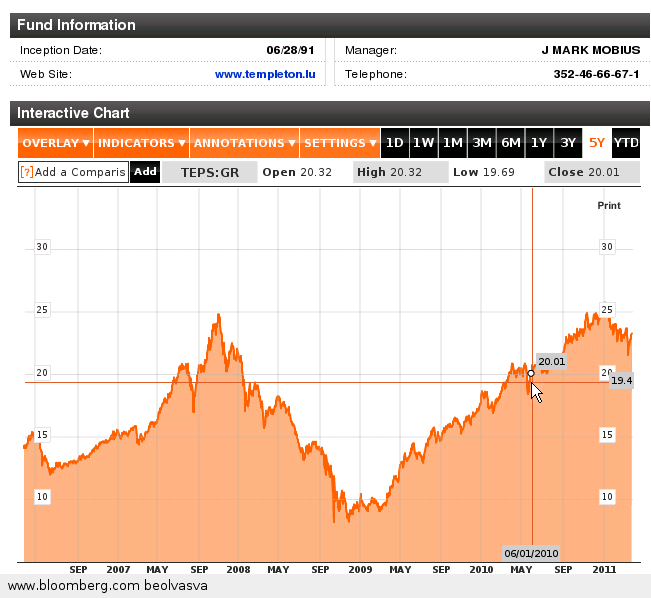Image resolution: width=651 pixels, height=598 pixels.
Task: Click the 06/01/2010 date marker
Action: 531,552
